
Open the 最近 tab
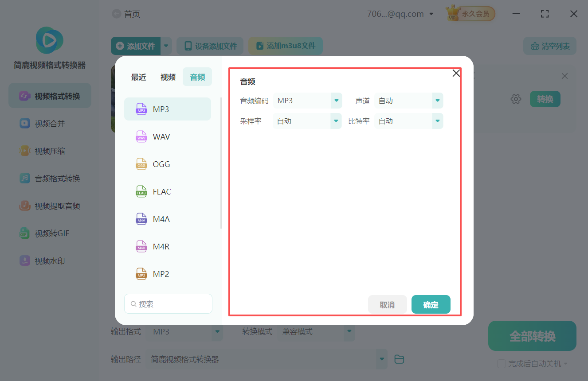coord(138,77)
